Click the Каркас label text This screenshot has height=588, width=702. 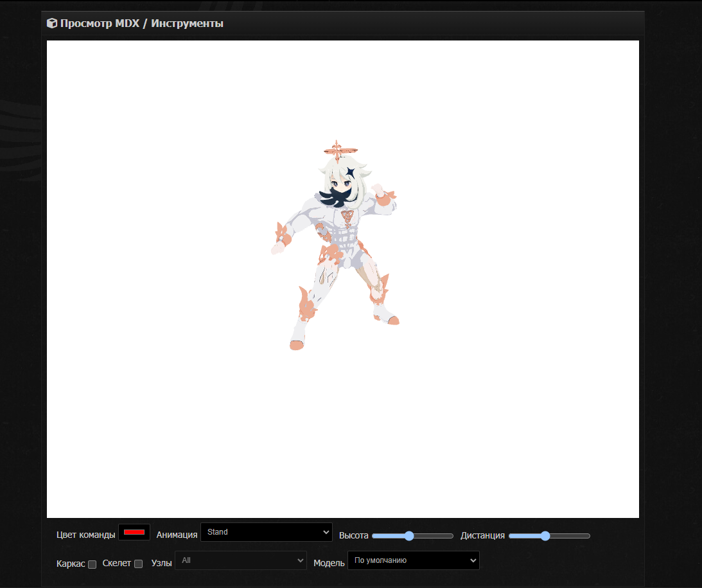click(x=71, y=564)
